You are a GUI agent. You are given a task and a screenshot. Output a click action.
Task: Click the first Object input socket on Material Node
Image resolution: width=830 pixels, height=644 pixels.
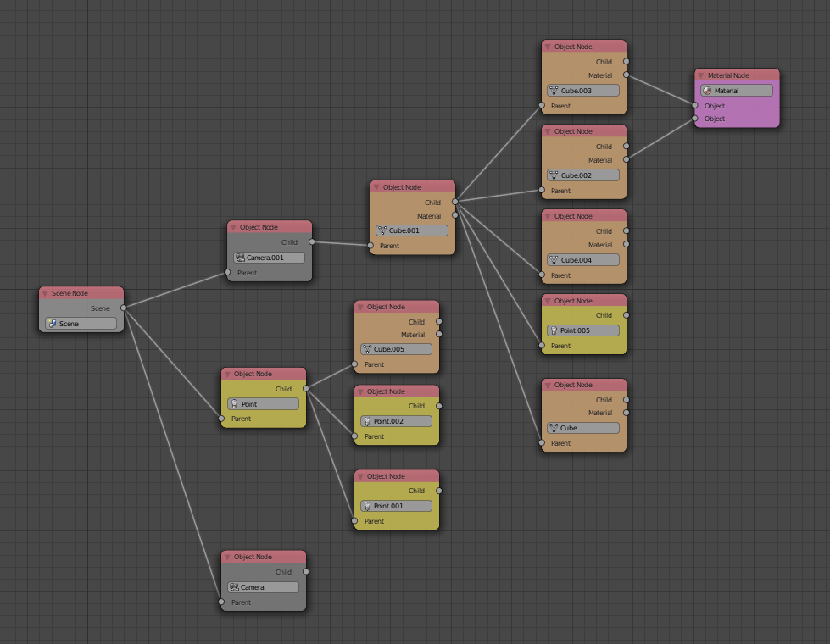coord(694,105)
